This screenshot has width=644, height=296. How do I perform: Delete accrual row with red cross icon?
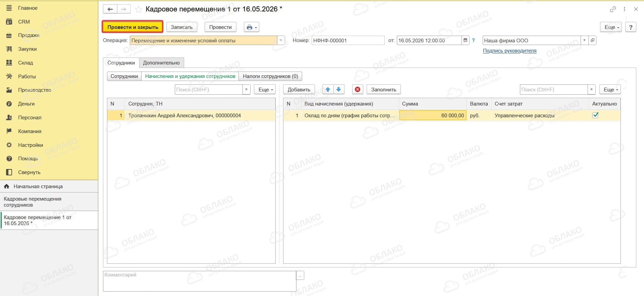(x=358, y=89)
